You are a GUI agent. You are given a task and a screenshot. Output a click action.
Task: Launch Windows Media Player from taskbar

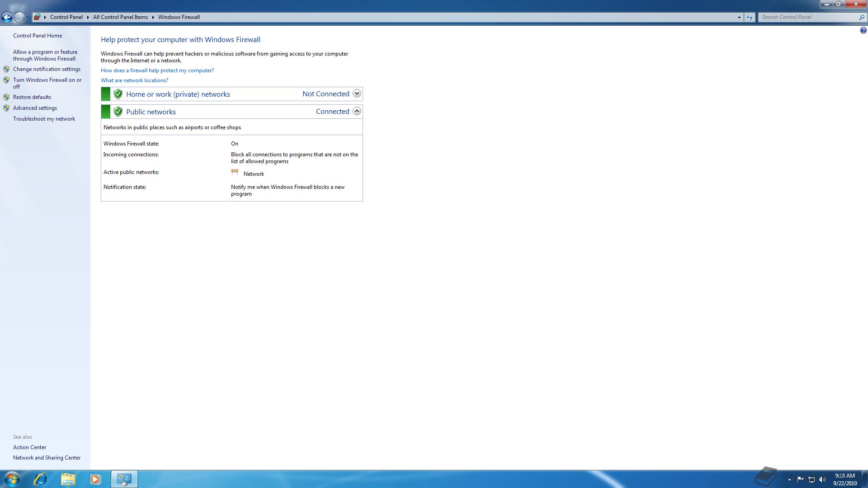point(95,479)
